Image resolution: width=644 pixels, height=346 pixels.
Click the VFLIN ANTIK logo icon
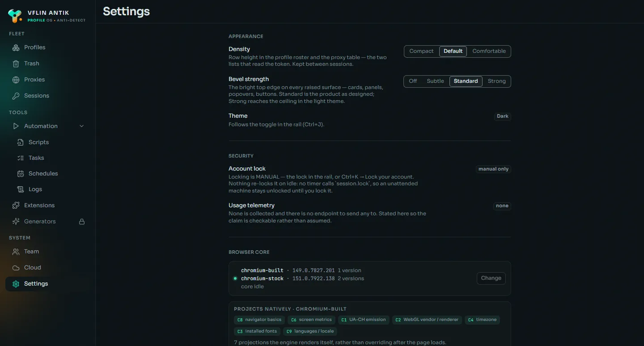15,16
